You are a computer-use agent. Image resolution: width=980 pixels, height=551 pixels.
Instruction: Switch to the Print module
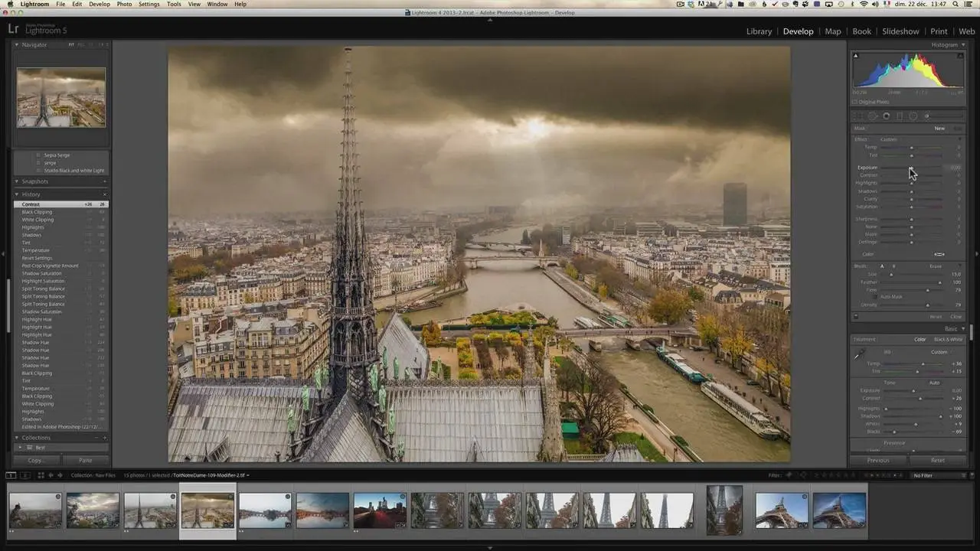click(939, 31)
